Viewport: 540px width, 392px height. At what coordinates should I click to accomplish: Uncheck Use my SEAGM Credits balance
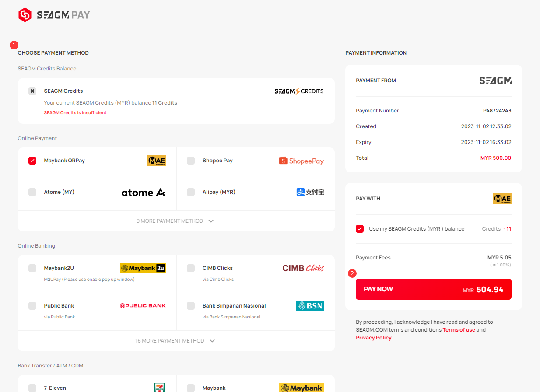[x=360, y=229]
